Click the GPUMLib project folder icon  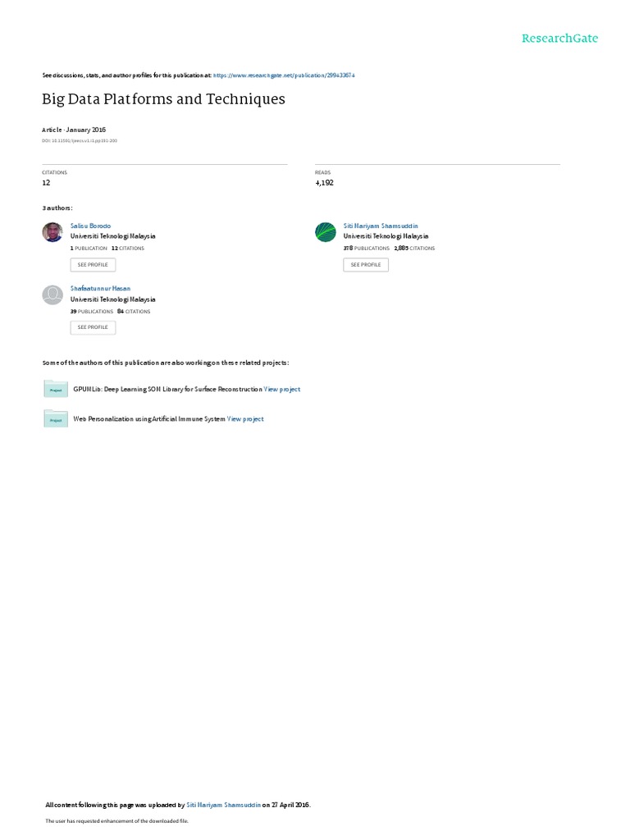point(56,388)
